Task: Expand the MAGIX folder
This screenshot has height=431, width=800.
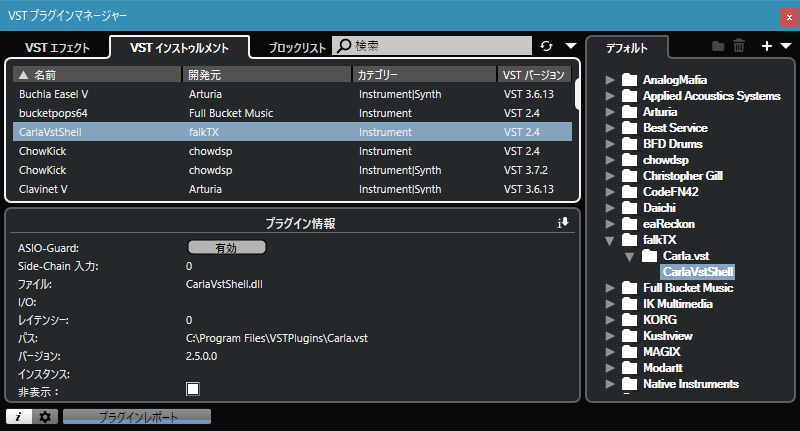Action: 610,352
